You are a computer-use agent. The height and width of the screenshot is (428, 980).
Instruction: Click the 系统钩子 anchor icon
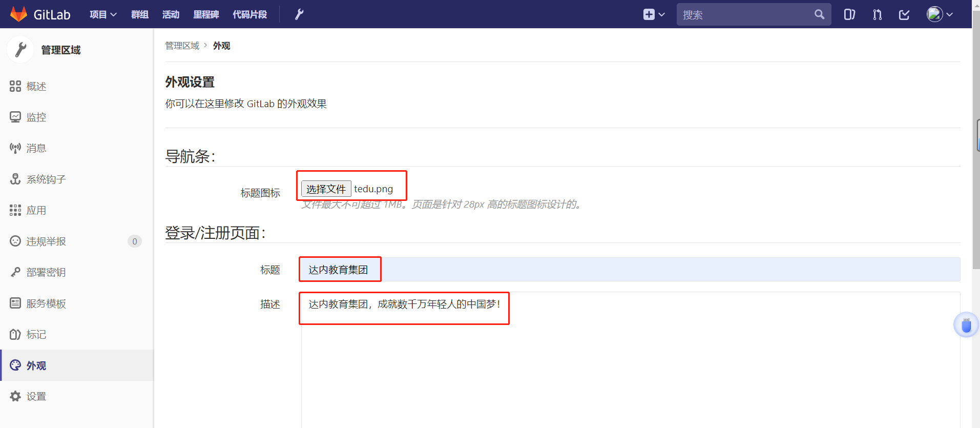[x=15, y=179]
